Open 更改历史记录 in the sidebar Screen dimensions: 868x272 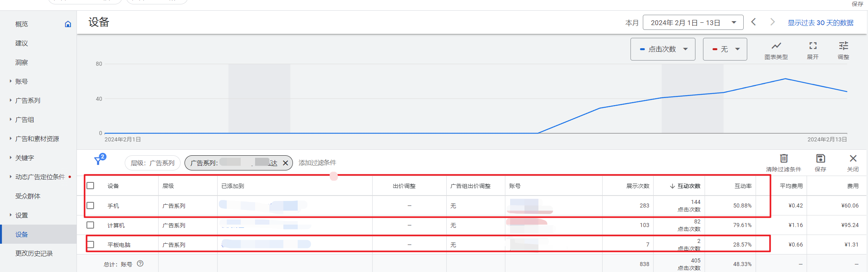click(x=34, y=254)
